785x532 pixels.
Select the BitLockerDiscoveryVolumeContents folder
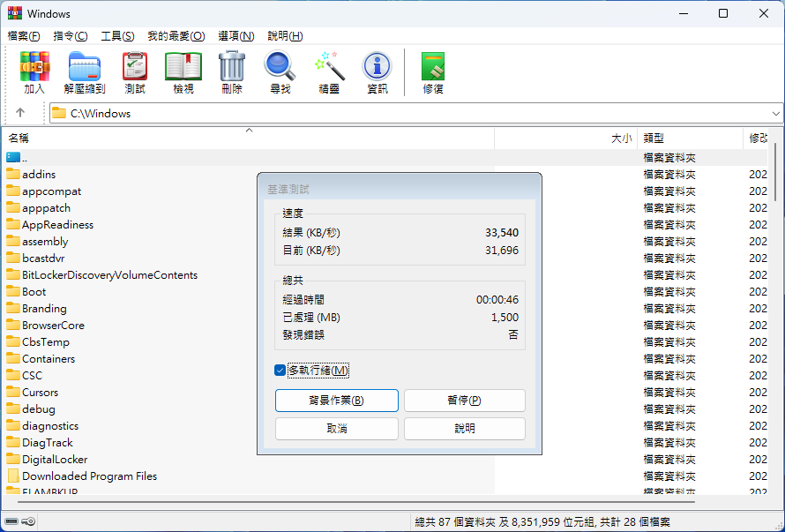coord(109,275)
